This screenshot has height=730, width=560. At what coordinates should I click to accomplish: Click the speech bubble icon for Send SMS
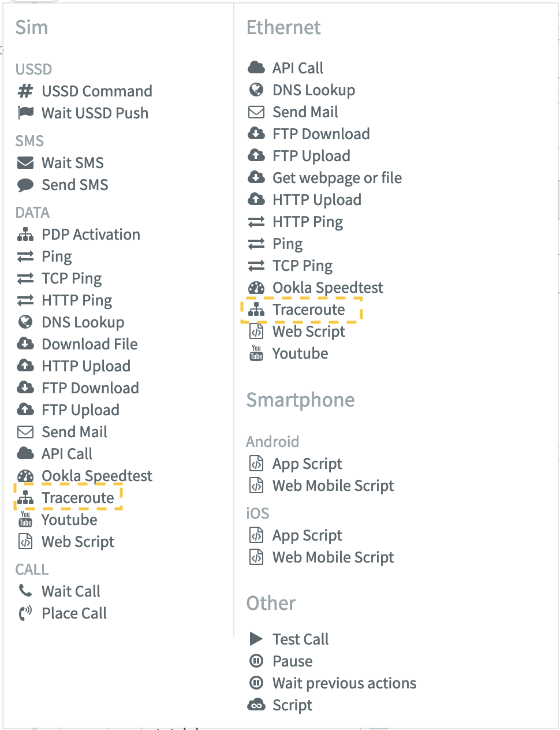coord(25,185)
